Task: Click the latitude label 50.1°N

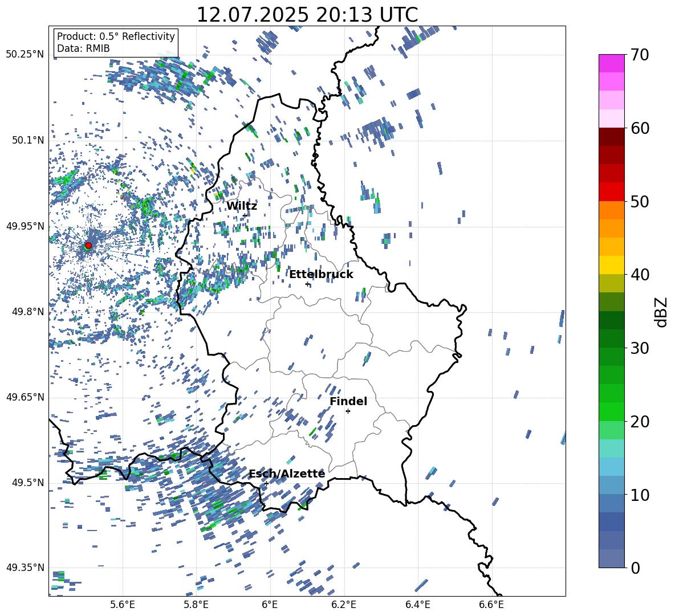Action: 27,140
